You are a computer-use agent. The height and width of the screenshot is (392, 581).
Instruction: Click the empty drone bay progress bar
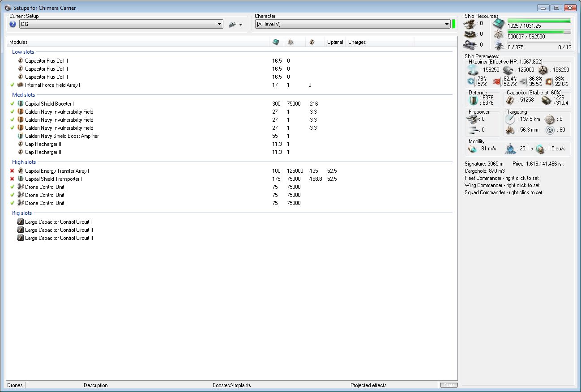pos(539,43)
